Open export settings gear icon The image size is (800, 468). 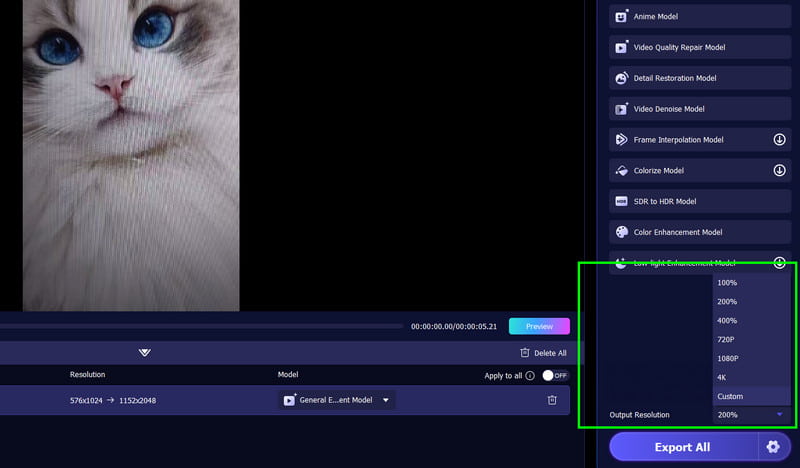pyautogui.click(x=772, y=447)
